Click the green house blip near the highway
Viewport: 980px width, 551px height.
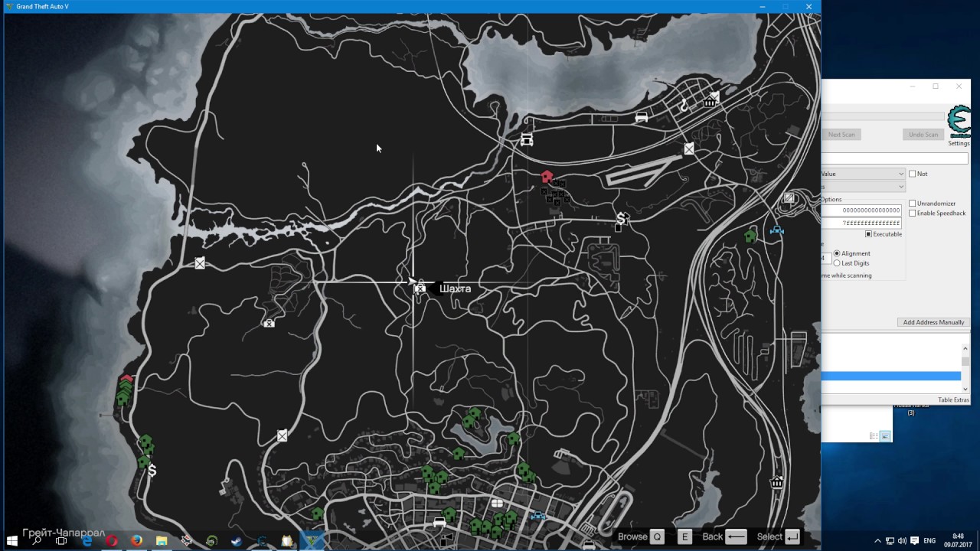pos(750,236)
